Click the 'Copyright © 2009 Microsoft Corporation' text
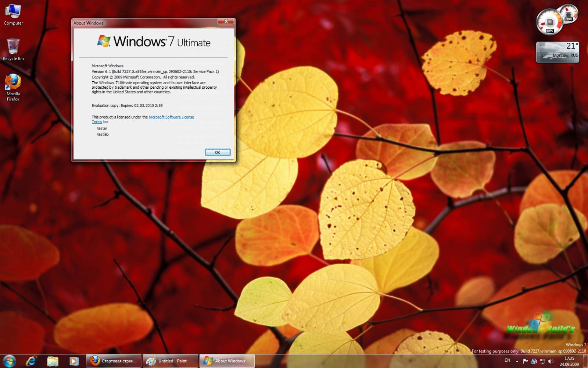 point(143,77)
